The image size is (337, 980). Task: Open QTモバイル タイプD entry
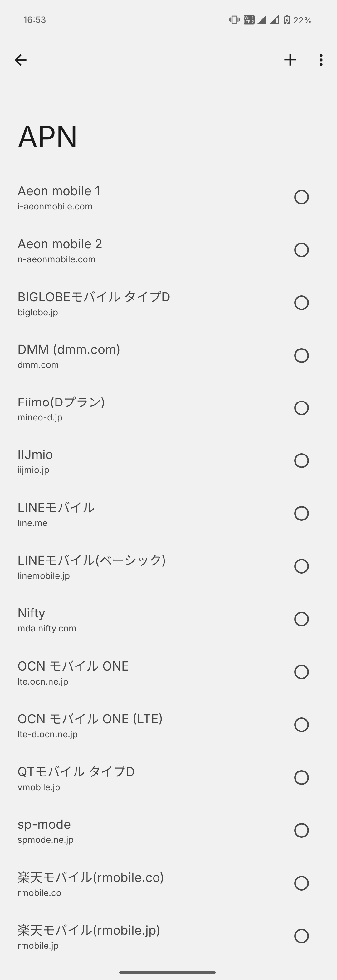(x=114, y=778)
